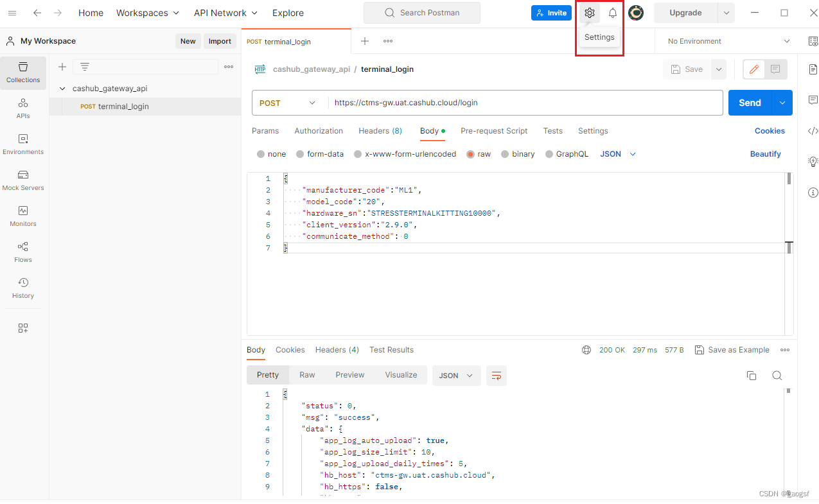This screenshot has width=819, height=504.
Task: Open the code snippet panel
Action: pyautogui.click(x=813, y=130)
